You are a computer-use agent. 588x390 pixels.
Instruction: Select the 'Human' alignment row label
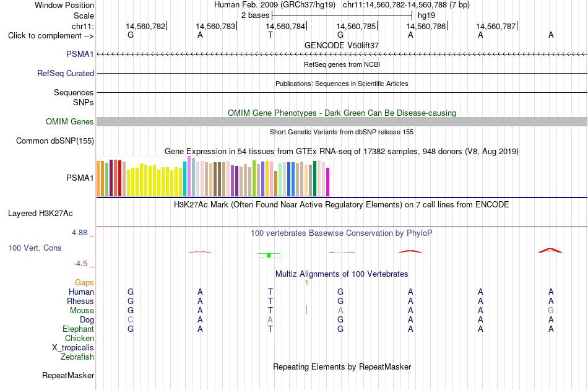click(81, 292)
